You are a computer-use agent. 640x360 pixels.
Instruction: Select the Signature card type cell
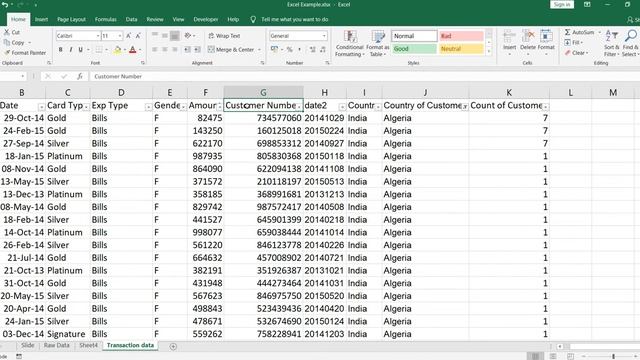[68, 334]
